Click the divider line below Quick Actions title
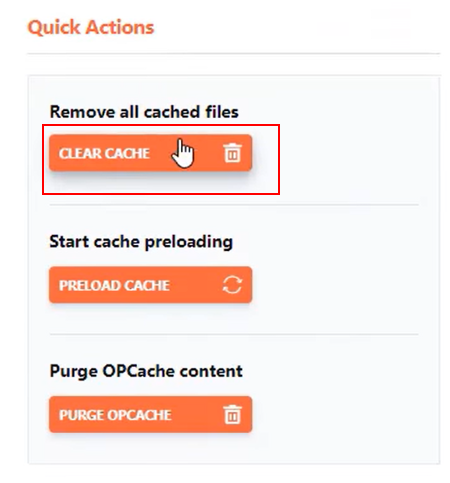The image size is (450, 483). (234, 53)
